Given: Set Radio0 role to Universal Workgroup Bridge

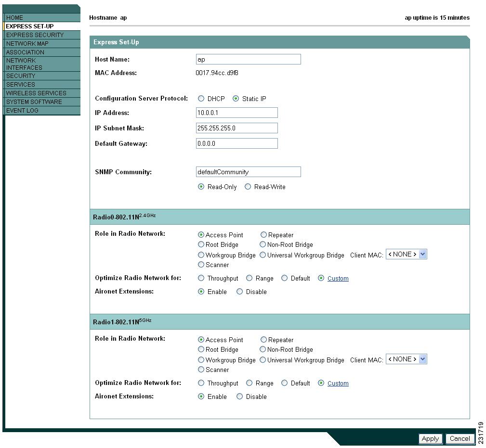Looking at the screenshot, I should coord(263,255).
